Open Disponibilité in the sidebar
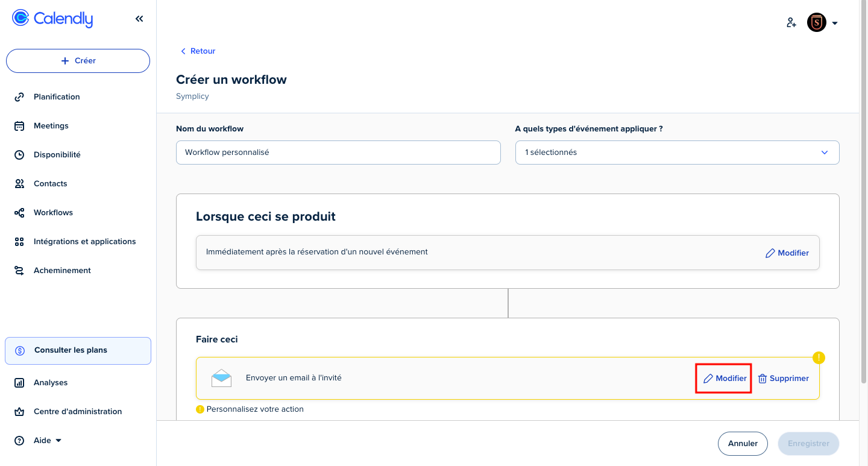868x466 pixels. [57, 155]
